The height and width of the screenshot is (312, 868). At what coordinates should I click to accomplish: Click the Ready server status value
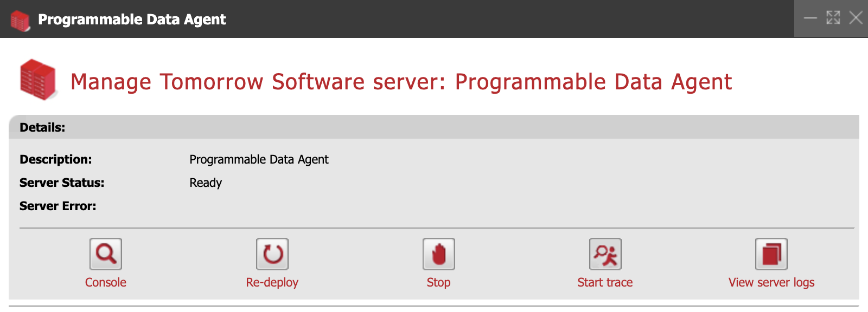pos(206,183)
